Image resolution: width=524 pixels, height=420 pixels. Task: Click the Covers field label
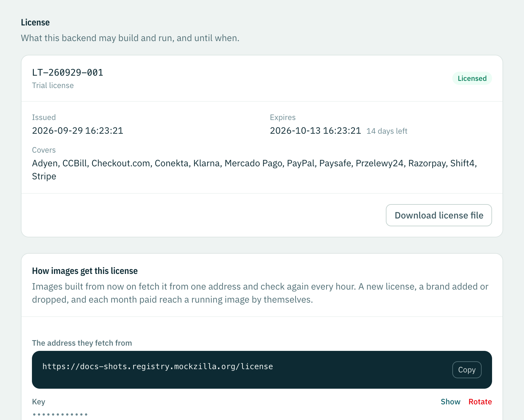pyautogui.click(x=44, y=150)
